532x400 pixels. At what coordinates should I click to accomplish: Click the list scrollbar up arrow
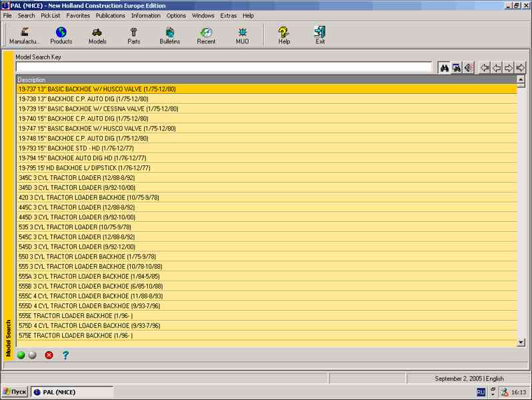(x=521, y=79)
